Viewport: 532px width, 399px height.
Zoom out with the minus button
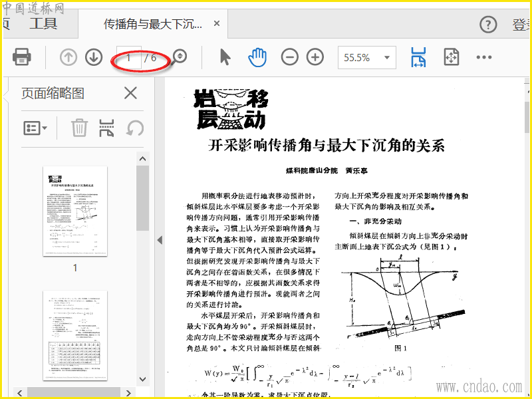[289, 57]
